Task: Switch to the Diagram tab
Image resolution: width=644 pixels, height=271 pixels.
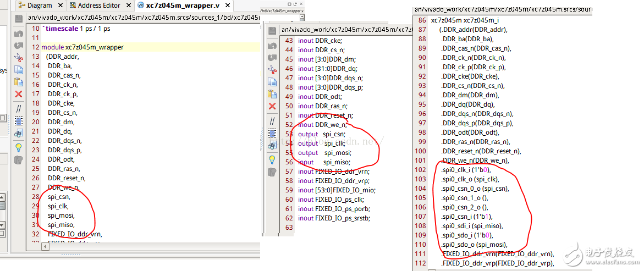Action: click(40, 5)
